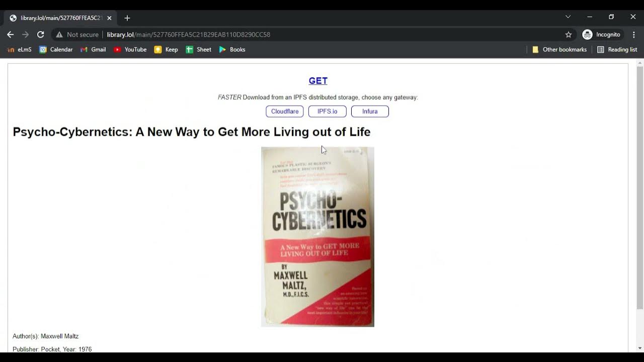Download via the Infura gateway
Viewport: 644px width, 362px height.
click(370, 112)
